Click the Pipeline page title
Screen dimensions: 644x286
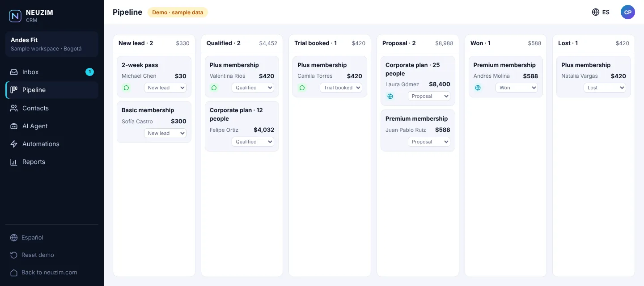click(127, 13)
